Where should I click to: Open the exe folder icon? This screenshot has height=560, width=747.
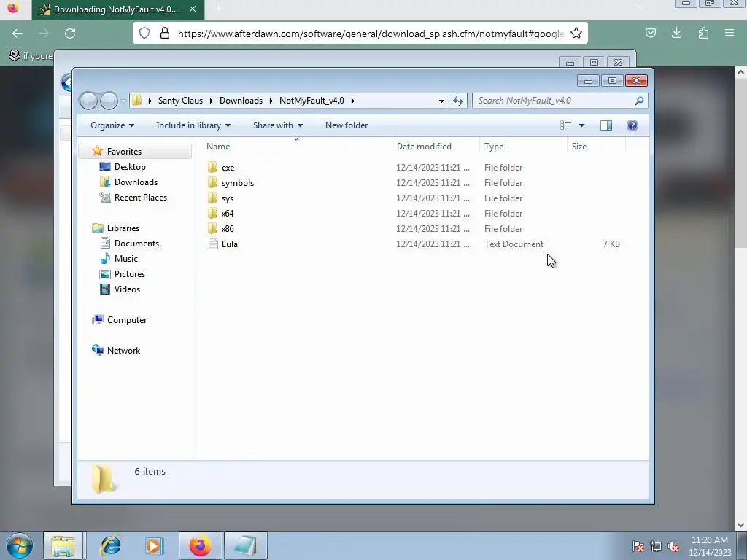(x=212, y=168)
